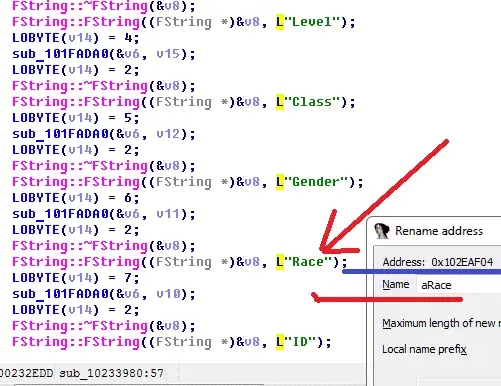Select the L"Class" string literal

click(x=308, y=102)
